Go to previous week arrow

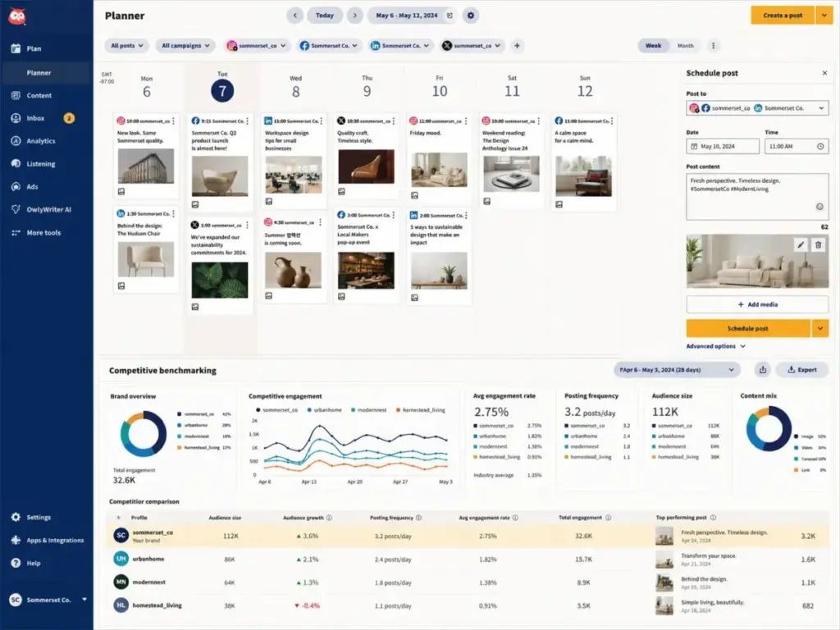pos(294,16)
